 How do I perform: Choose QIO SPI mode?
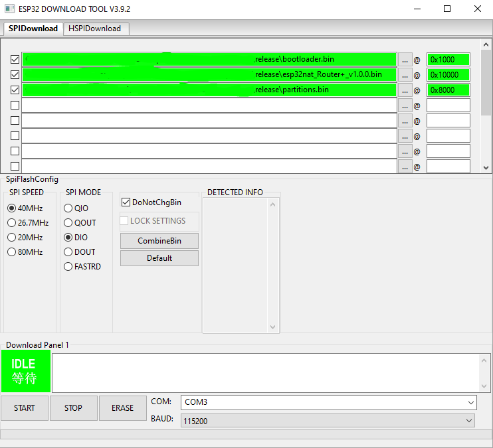(76, 208)
